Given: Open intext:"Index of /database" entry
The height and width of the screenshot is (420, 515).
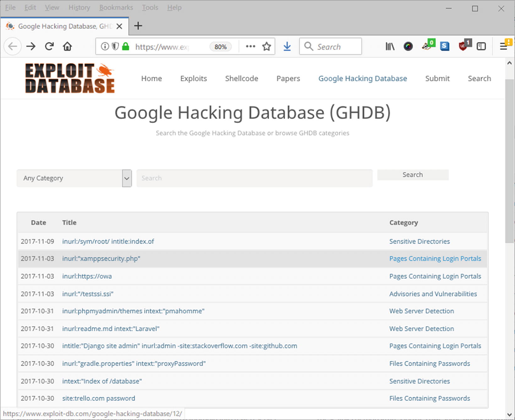Looking at the screenshot, I should coord(102,381).
